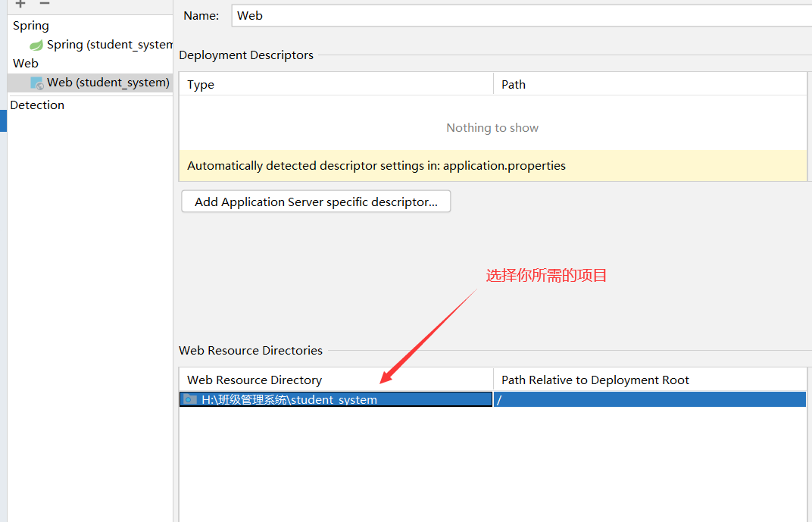This screenshot has height=522, width=812.
Task: Click the Spring leaf icon
Action: coord(36,45)
